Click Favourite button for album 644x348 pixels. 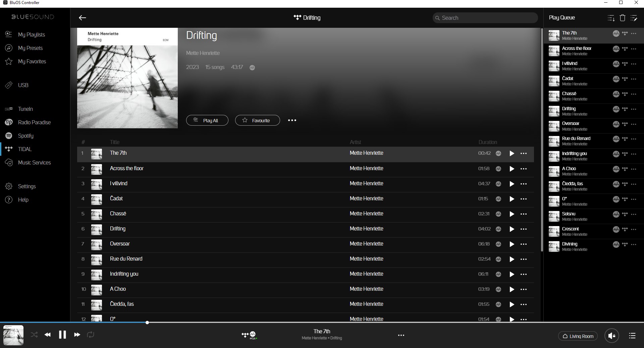[x=258, y=120]
